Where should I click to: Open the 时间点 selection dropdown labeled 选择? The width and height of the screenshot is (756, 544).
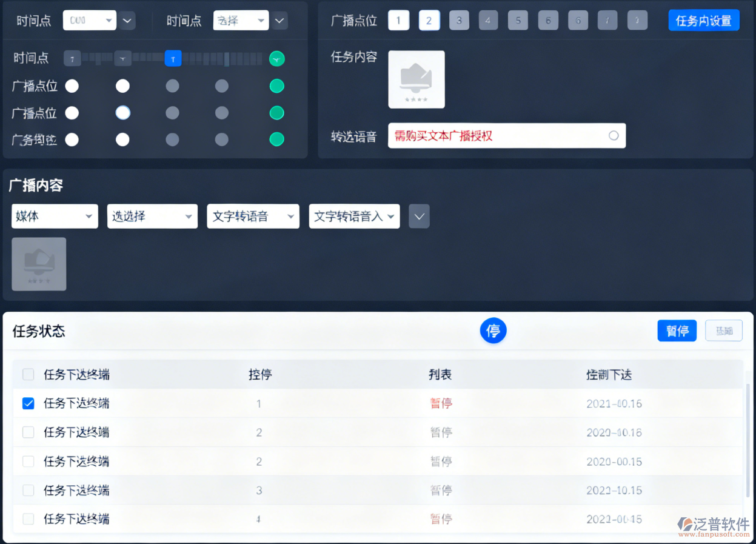click(241, 20)
